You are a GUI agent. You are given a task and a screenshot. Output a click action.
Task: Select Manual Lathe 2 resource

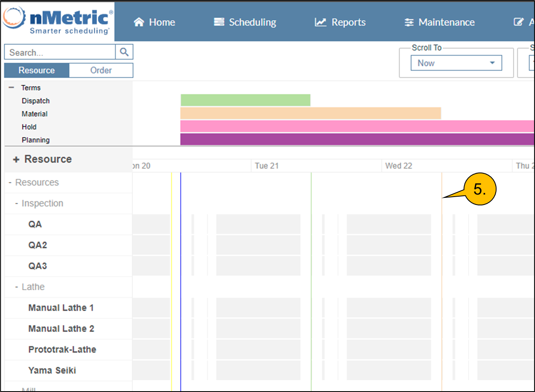[69, 329]
